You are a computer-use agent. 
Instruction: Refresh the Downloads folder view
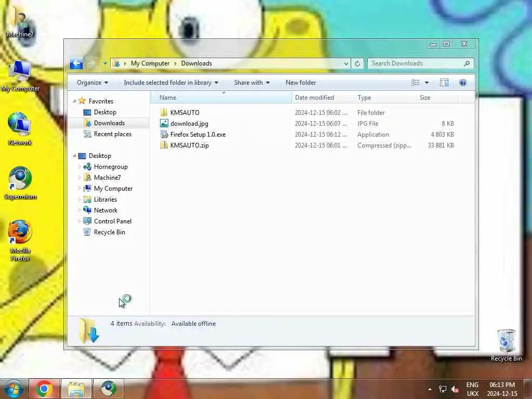click(357, 63)
